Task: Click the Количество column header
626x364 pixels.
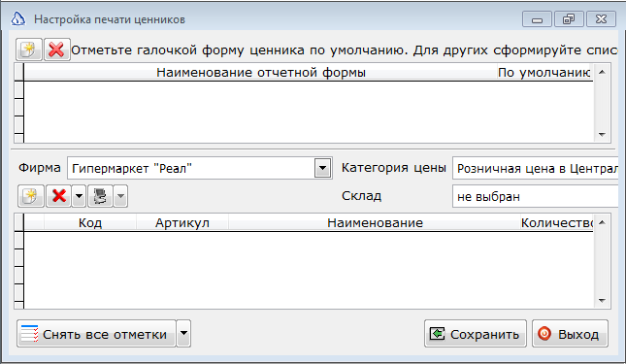Action: click(556, 222)
